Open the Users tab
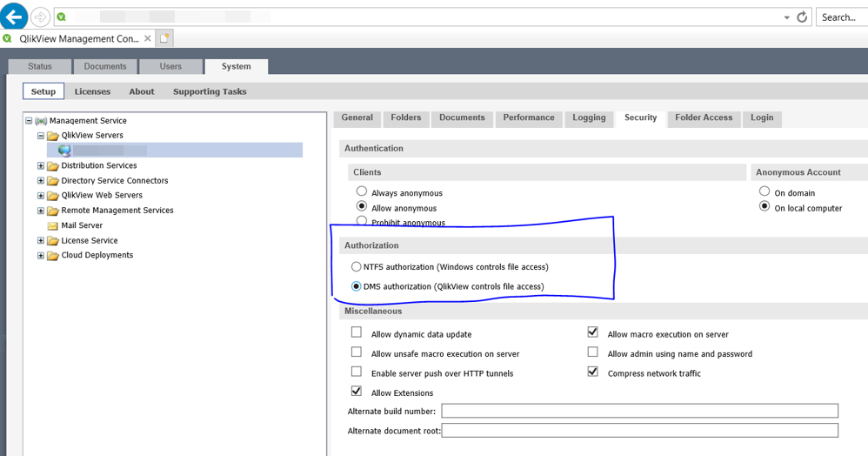Screen dimensions: 868x456 pos(170,66)
